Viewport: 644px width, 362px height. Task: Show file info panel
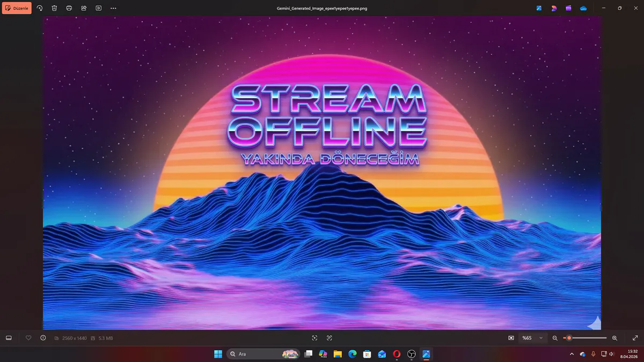[x=43, y=338]
